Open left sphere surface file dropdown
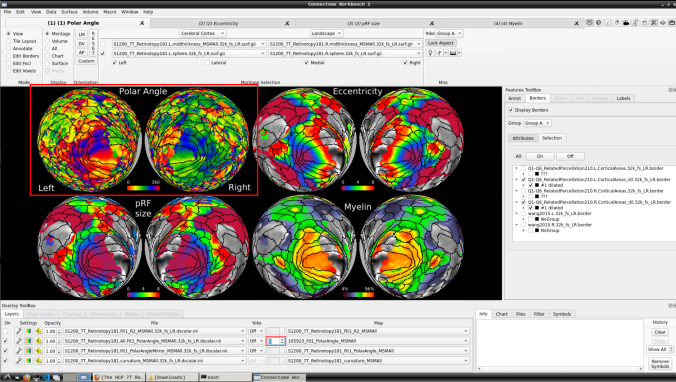The width and height of the screenshot is (676, 382). coord(189,53)
